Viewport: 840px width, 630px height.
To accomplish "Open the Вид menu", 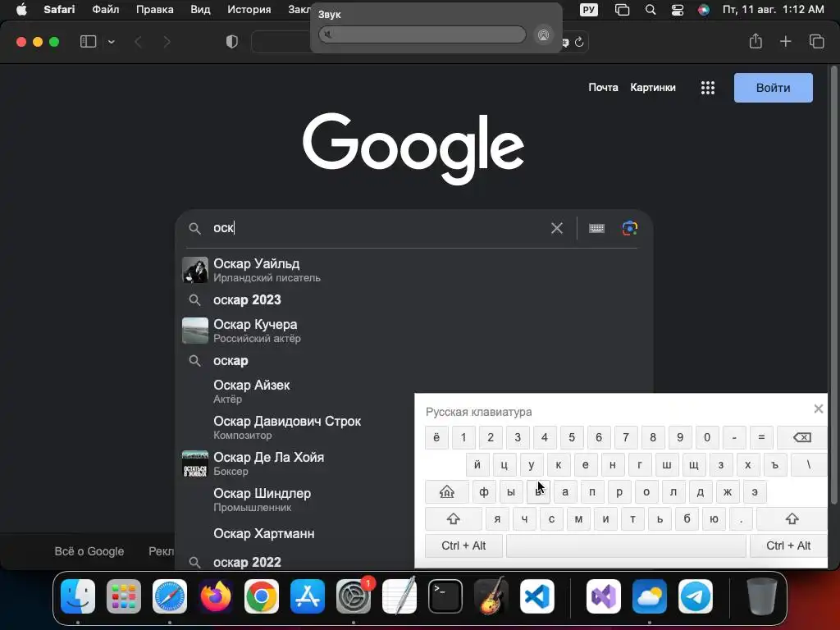I will [x=200, y=9].
